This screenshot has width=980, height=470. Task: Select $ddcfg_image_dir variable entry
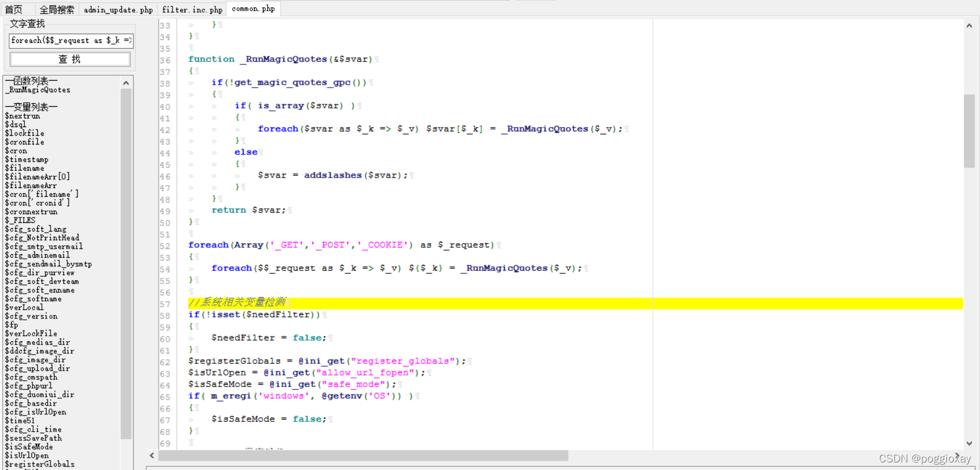tap(39, 351)
